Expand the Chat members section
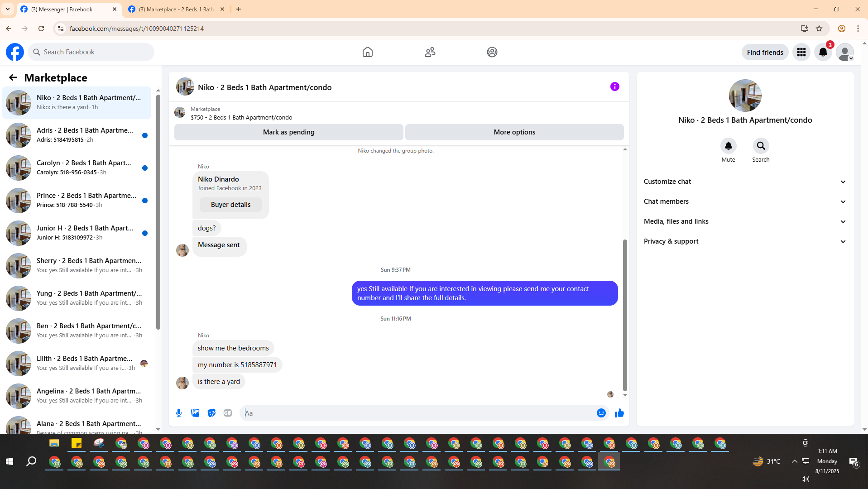The height and width of the screenshot is (489, 868). click(x=745, y=201)
